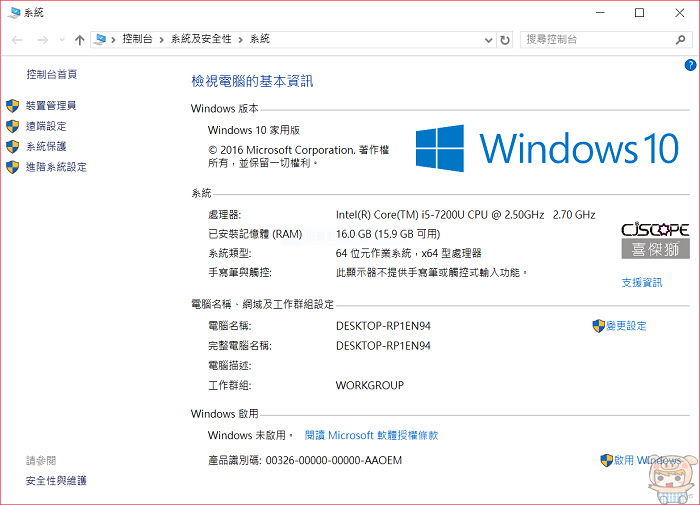Open 安全性與維護 link
Screen dimensions: 700x505
pos(56,481)
